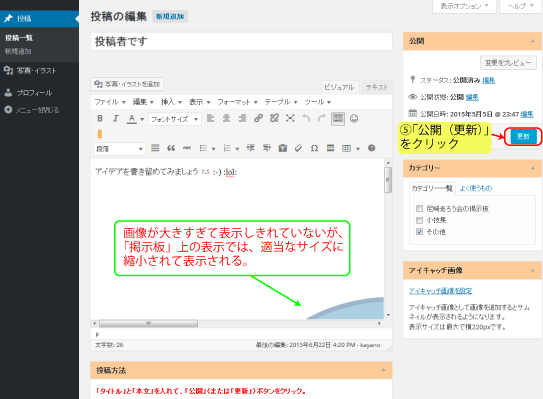Uncheck the その他 category checkbox

(x=419, y=232)
